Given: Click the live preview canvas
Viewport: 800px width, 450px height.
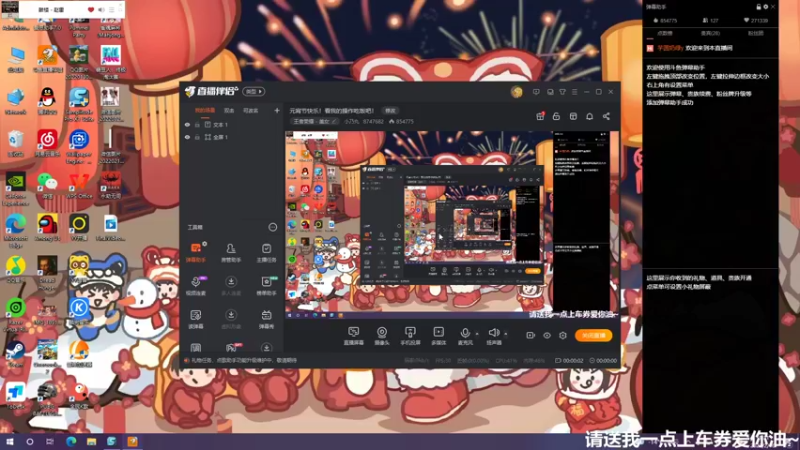Looking at the screenshot, I should pos(452,225).
